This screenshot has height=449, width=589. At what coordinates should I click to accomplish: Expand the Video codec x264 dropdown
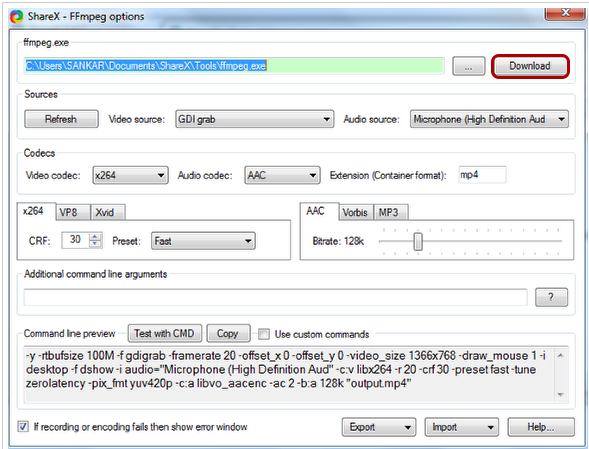point(130,175)
